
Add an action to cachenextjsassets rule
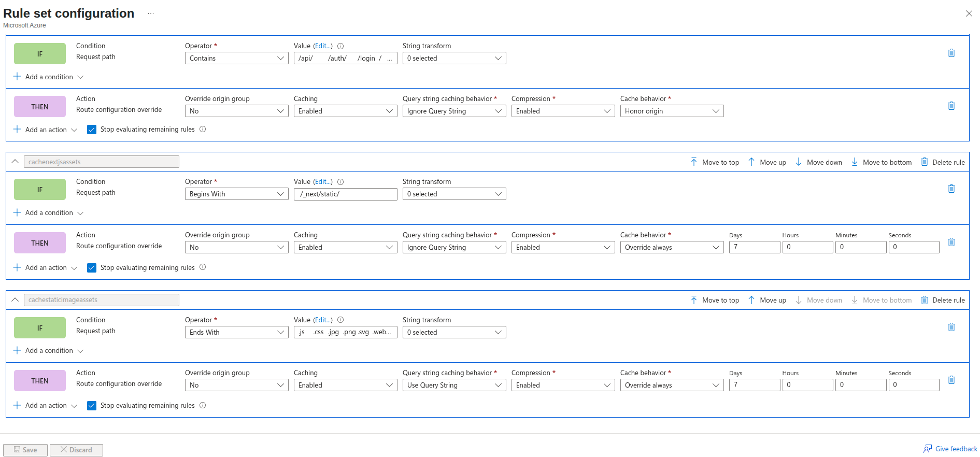[x=45, y=267]
